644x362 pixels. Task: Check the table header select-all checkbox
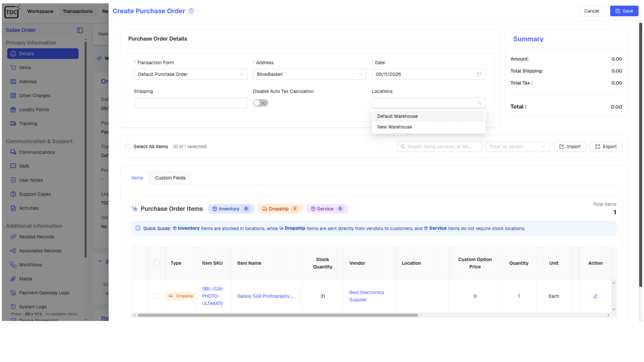pyautogui.click(x=156, y=263)
